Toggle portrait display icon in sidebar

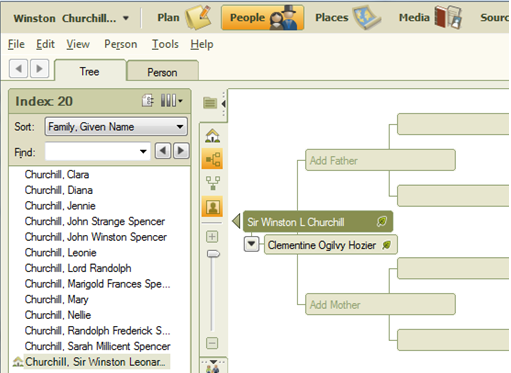click(x=213, y=207)
